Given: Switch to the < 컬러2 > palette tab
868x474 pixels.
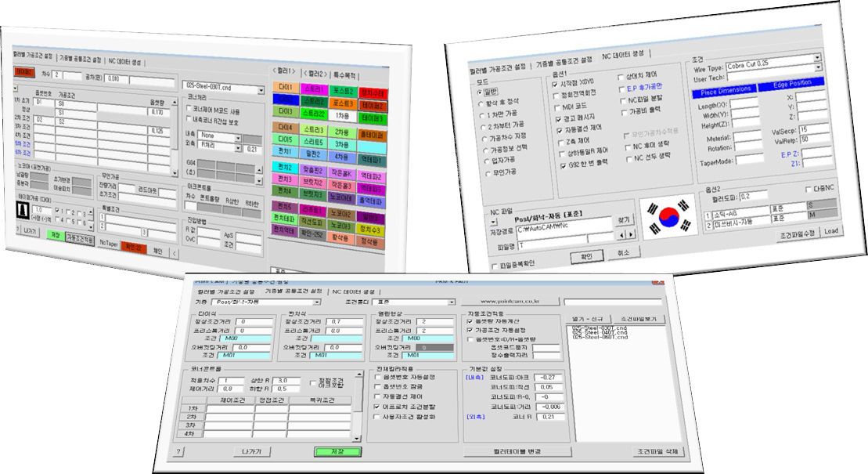Looking at the screenshot, I should (x=315, y=73).
